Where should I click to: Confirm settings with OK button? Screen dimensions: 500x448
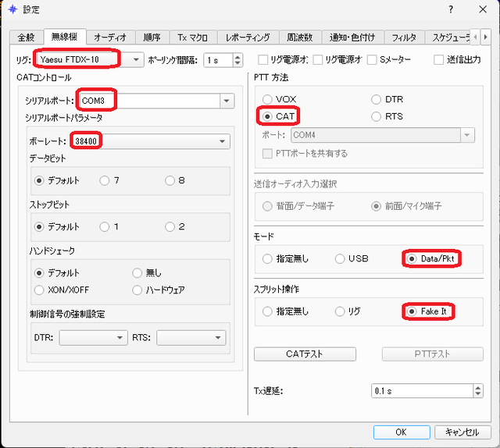tap(402, 432)
